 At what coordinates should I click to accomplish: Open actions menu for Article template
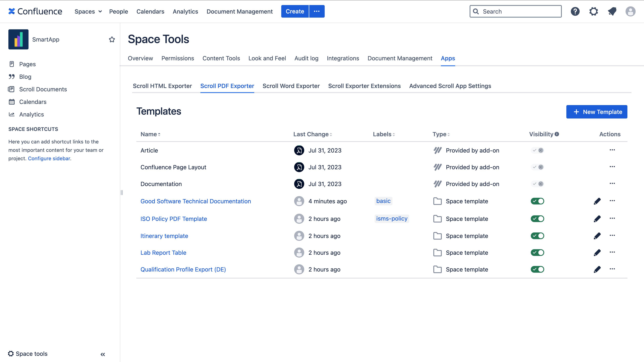(612, 150)
